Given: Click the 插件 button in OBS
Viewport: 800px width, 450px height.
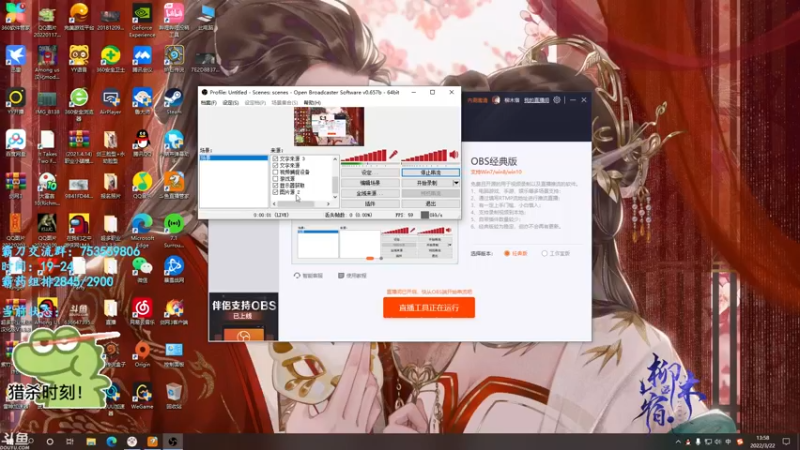Looking at the screenshot, I should 370,204.
